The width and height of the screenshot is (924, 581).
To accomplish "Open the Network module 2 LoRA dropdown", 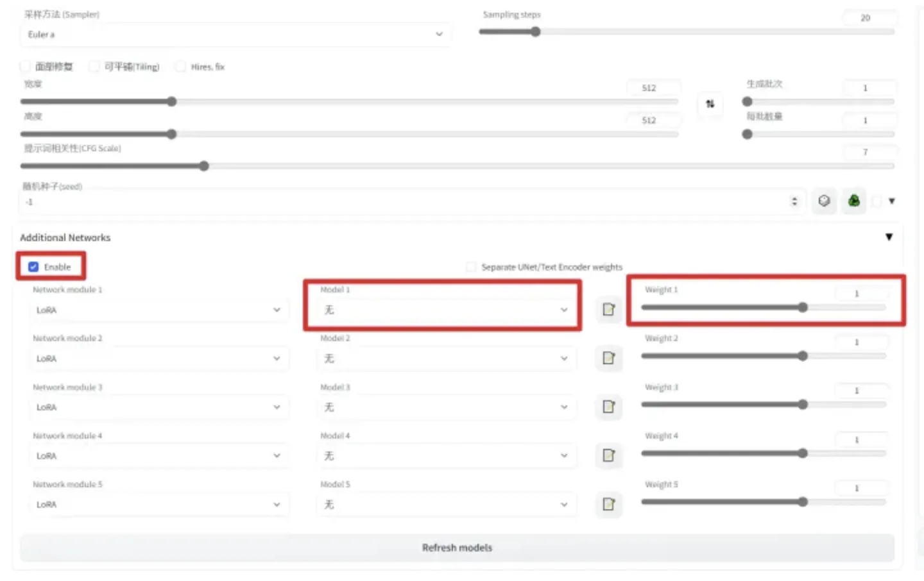I will [158, 358].
